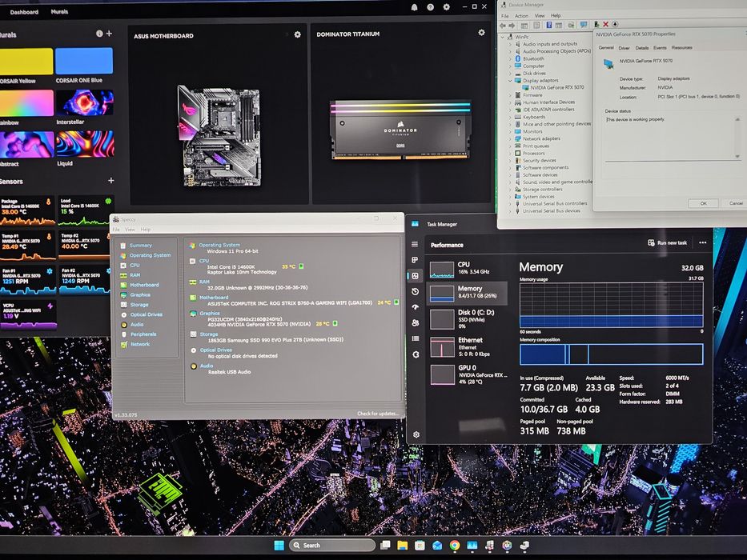Select Disk 0 (C: D:) performance entry
The height and width of the screenshot is (560, 747).
click(x=467, y=318)
